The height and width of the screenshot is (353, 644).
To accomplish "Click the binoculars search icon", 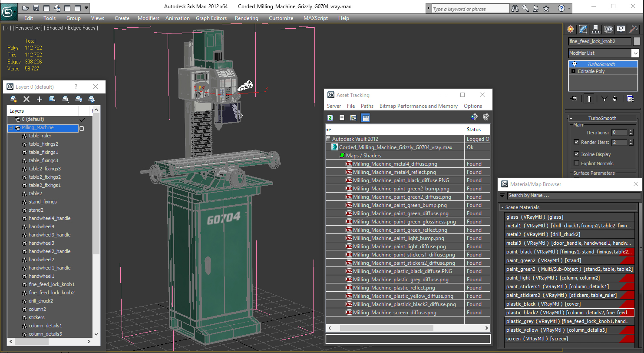I will click(515, 8).
